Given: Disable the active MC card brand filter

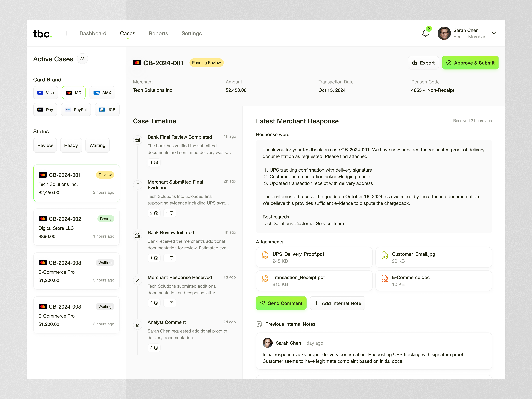Looking at the screenshot, I should [74, 92].
